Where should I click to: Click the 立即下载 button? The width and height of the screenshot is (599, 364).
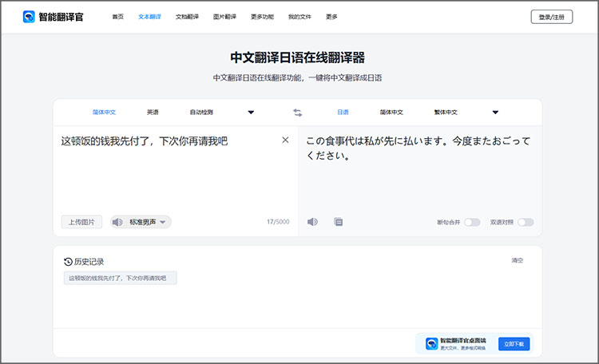[x=514, y=344]
